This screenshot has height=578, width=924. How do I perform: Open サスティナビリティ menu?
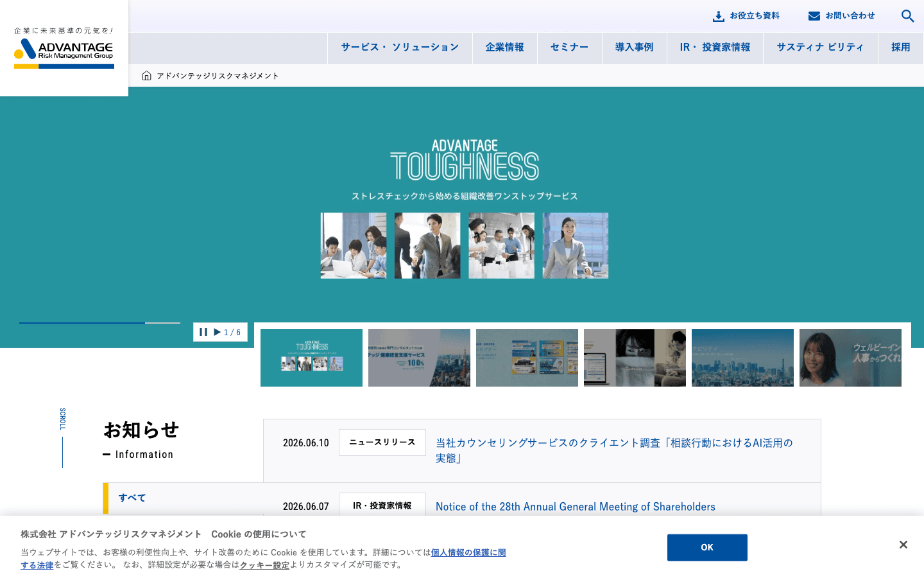821,48
